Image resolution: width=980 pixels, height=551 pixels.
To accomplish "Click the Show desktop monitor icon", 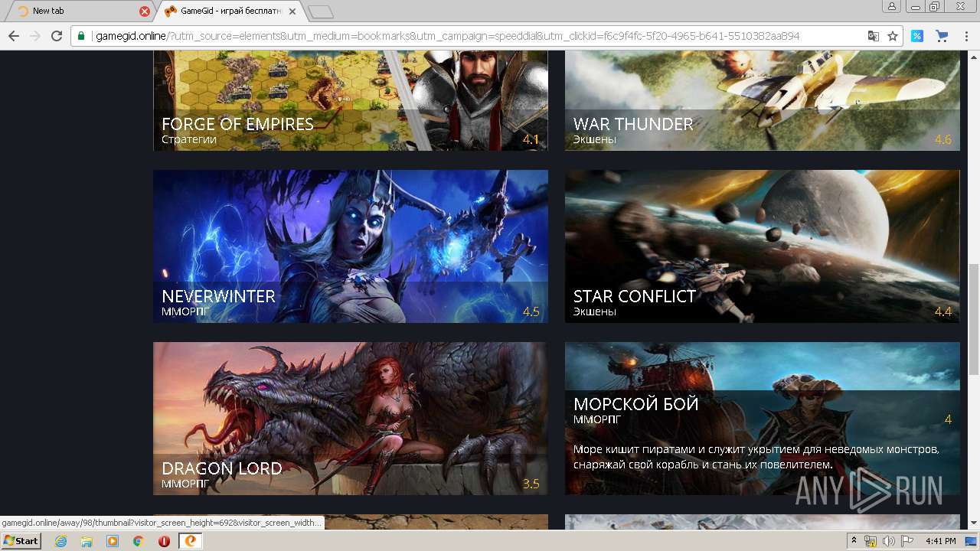I will click(971, 541).
